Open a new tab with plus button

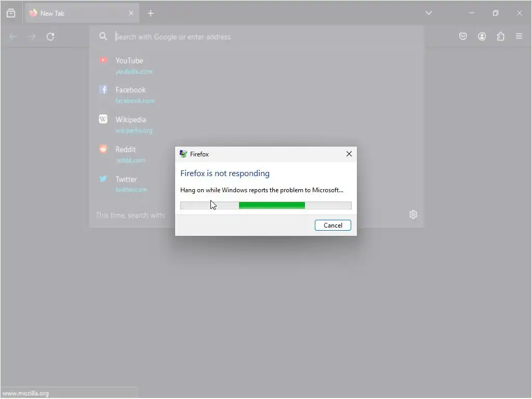[x=151, y=13]
